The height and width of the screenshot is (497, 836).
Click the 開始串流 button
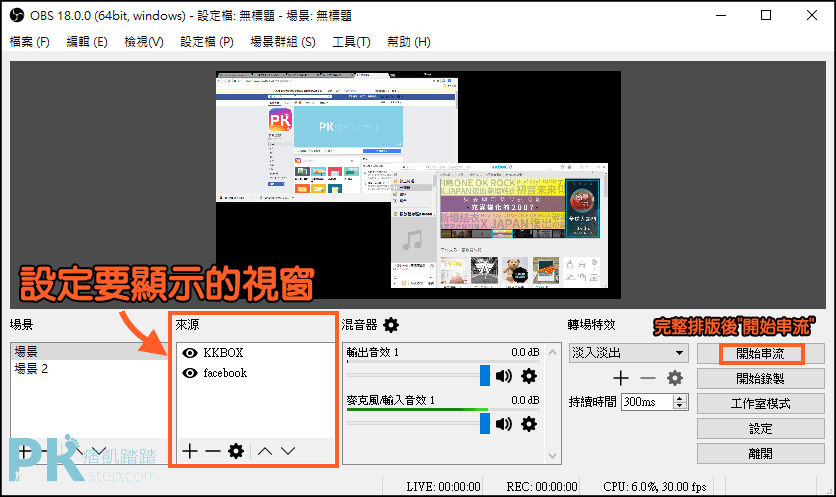pyautogui.click(x=761, y=354)
